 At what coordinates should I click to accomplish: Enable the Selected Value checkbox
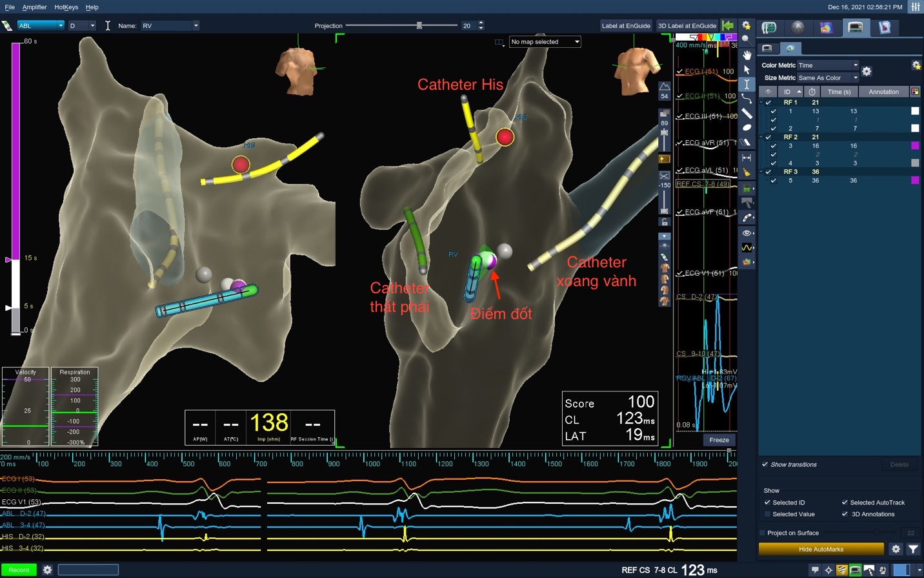(767, 514)
